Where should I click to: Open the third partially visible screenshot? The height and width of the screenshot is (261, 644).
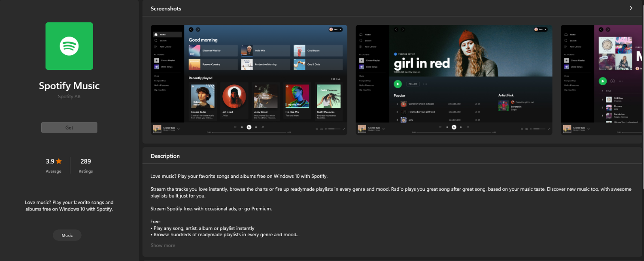click(x=602, y=80)
